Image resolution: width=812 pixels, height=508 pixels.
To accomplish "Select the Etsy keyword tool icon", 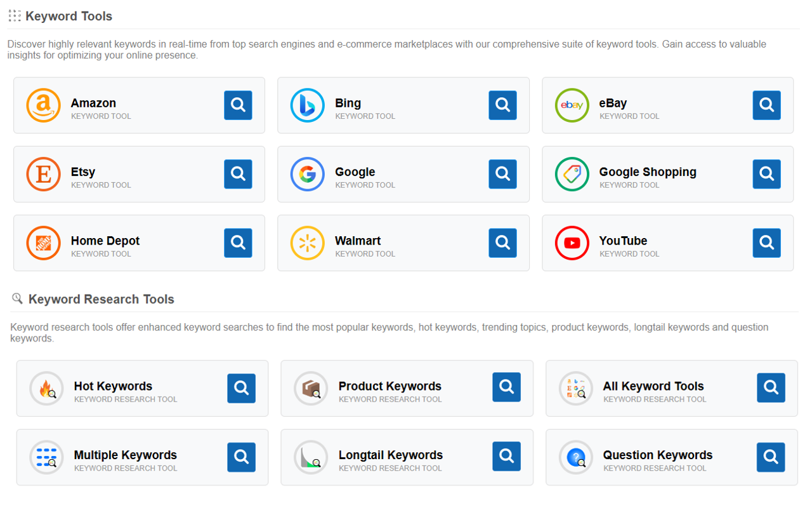I will [43, 173].
